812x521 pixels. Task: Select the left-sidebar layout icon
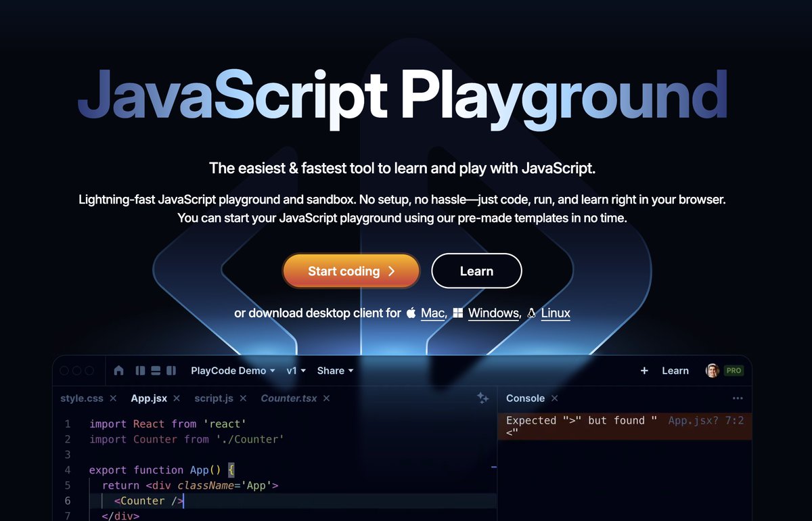[x=141, y=371]
